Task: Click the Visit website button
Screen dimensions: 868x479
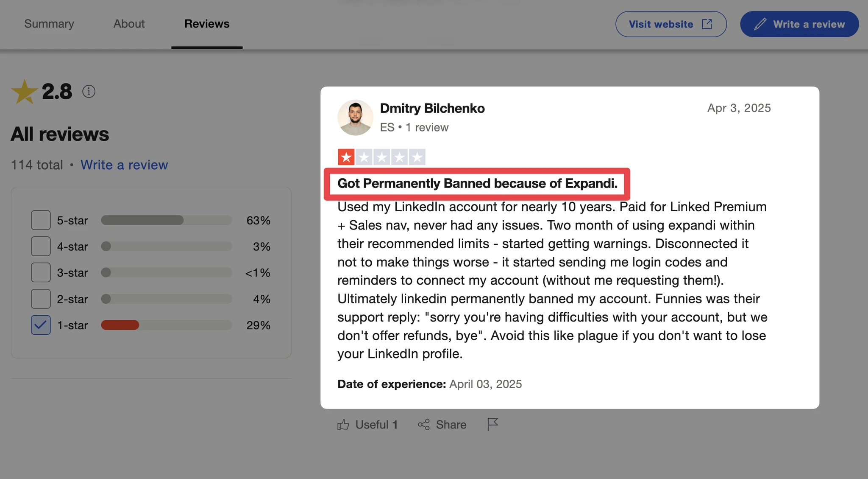Action: pos(671,24)
